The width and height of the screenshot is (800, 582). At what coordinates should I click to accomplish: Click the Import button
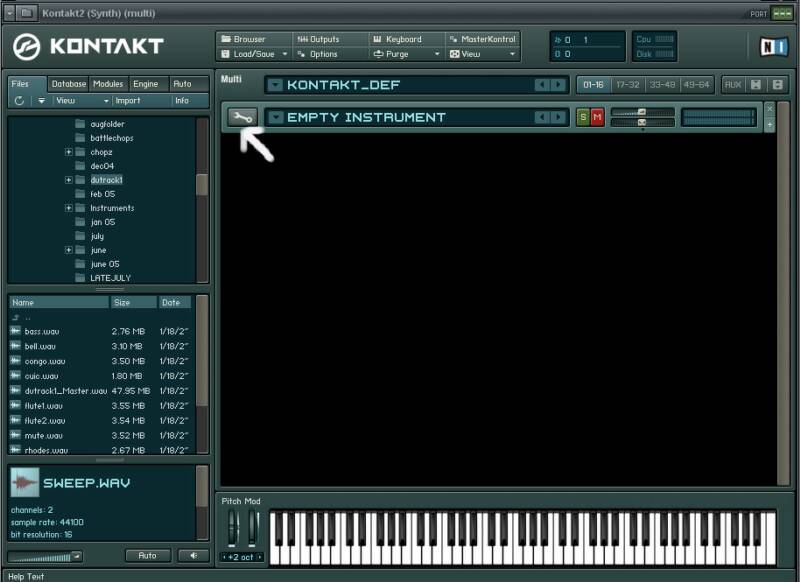tap(140, 101)
